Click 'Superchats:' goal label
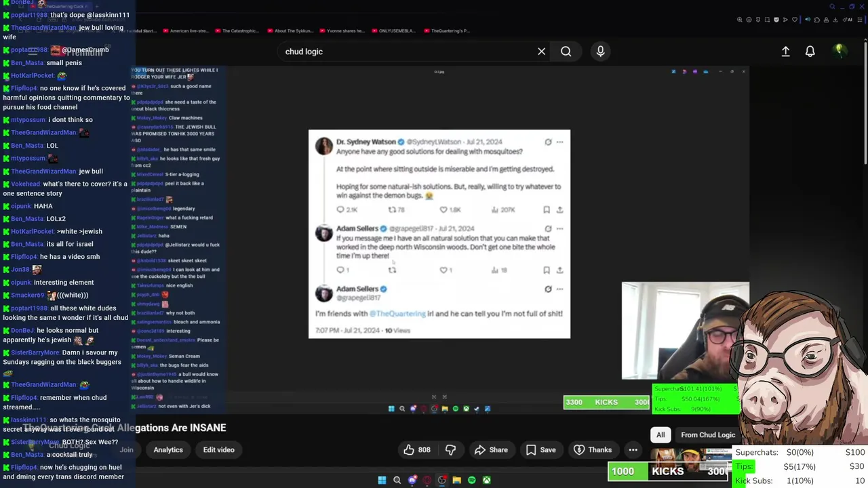 pos(757,452)
